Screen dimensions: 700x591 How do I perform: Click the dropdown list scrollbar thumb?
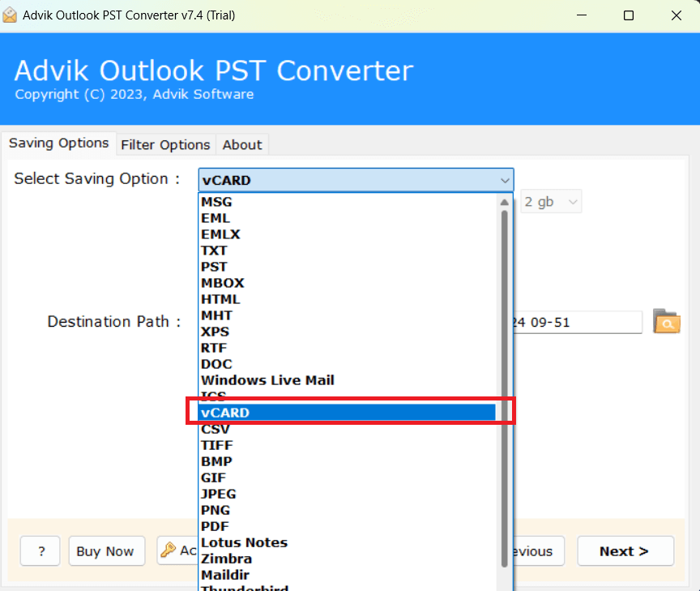pos(505,388)
